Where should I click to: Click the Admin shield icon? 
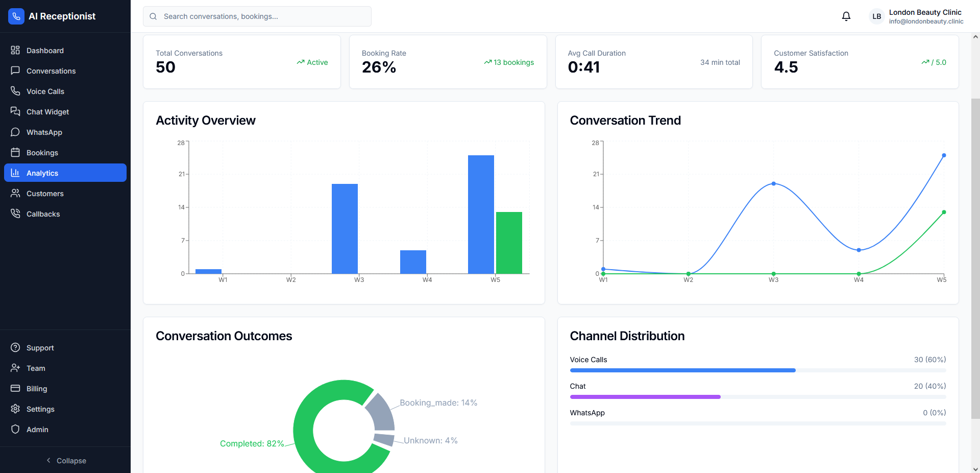pos(16,429)
